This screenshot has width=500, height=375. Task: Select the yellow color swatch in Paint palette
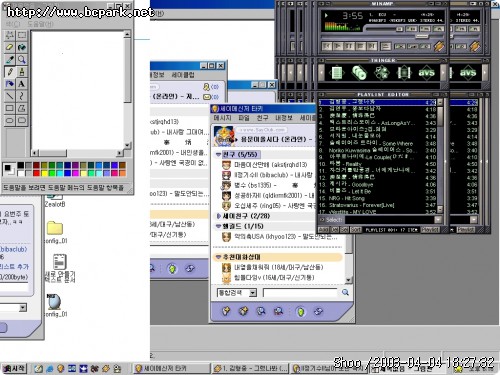click(x=44, y=173)
